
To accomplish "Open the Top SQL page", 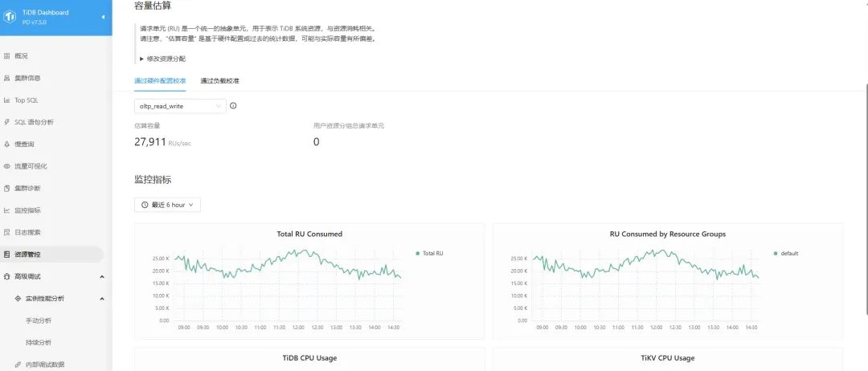I will 26,100.
